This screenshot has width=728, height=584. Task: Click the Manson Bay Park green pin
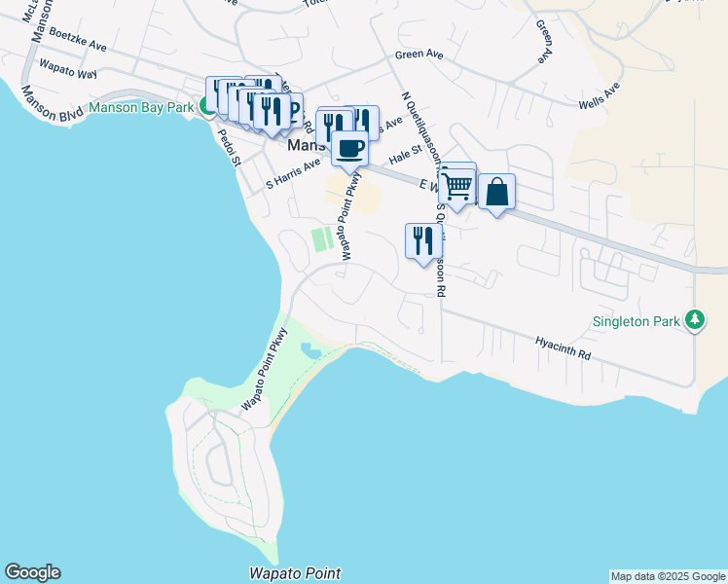click(x=205, y=107)
